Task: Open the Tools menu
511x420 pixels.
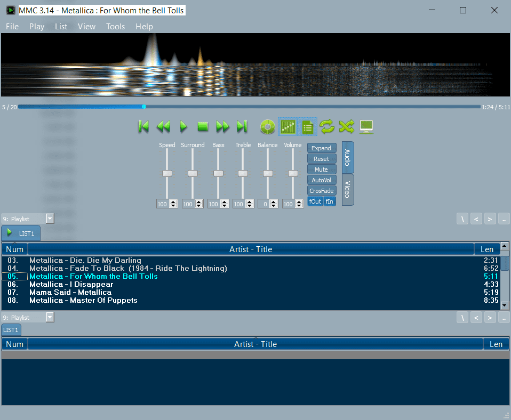Action: pos(115,26)
